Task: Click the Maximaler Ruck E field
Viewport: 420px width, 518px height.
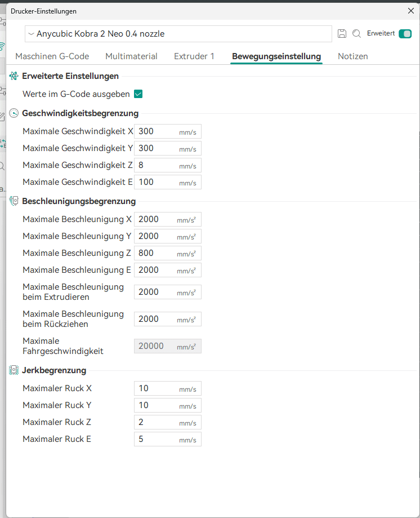Action: click(156, 439)
